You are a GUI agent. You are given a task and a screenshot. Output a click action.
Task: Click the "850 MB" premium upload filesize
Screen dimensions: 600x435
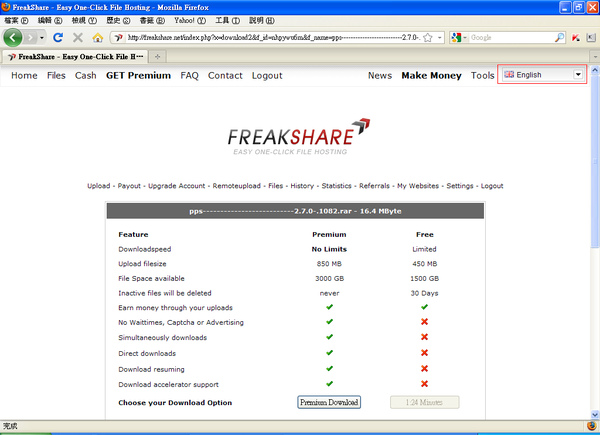pyautogui.click(x=329, y=264)
